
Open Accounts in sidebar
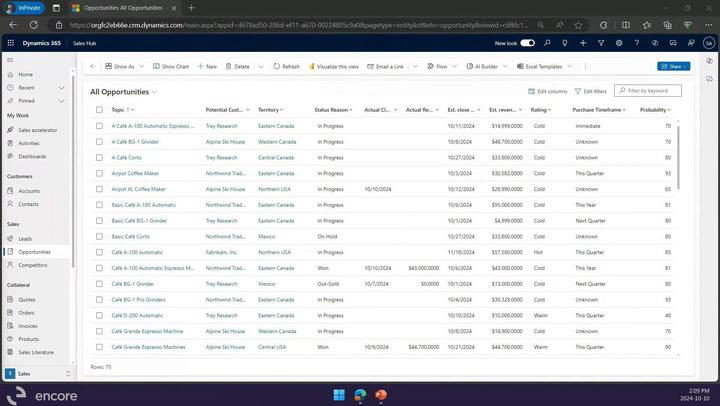pyautogui.click(x=28, y=191)
